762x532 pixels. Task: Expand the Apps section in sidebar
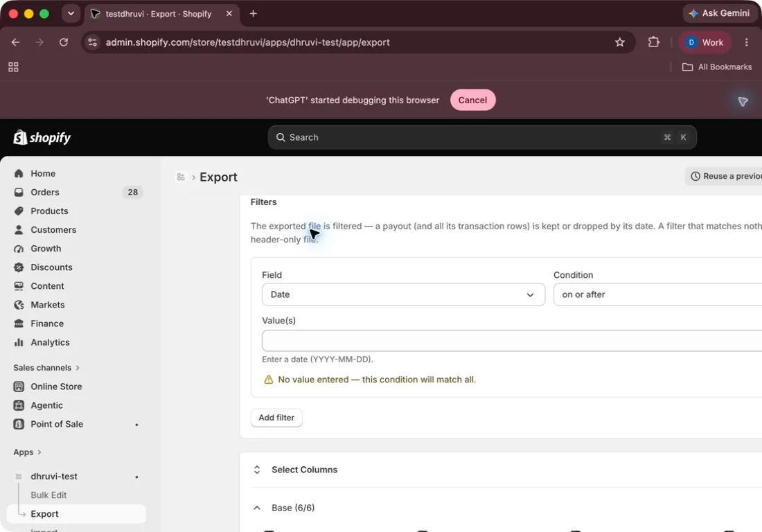coord(27,452)
